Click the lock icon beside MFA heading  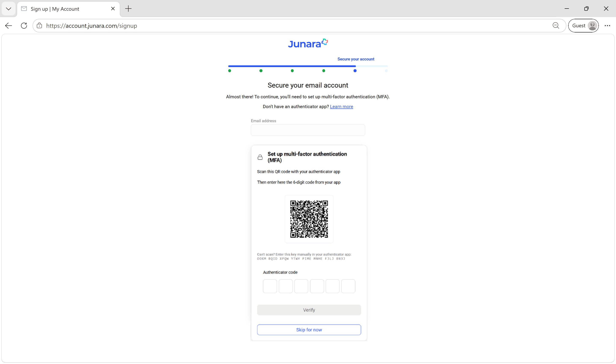(260, 157)
